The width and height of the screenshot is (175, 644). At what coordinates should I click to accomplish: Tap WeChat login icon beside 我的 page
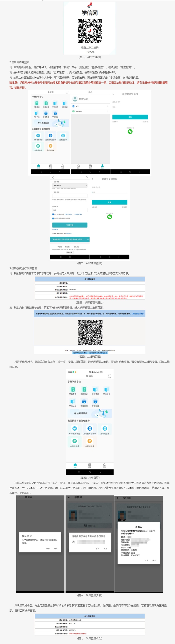[130, 132]
